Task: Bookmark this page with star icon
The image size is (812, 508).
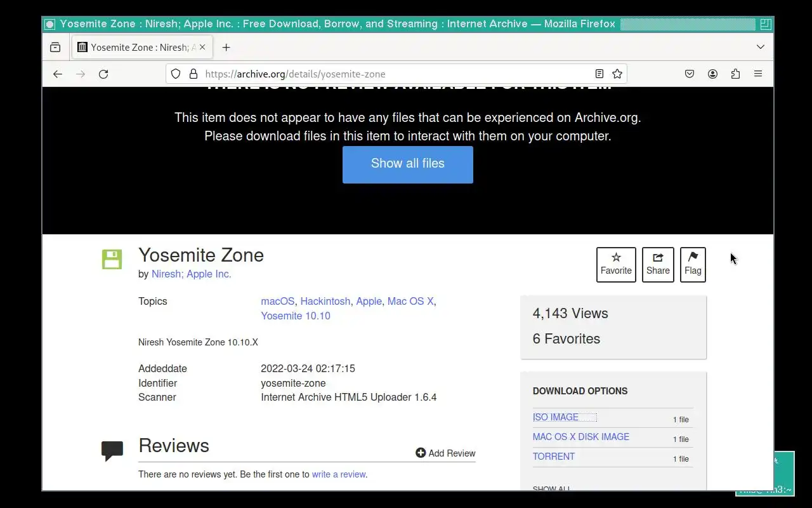Action: 617,74
